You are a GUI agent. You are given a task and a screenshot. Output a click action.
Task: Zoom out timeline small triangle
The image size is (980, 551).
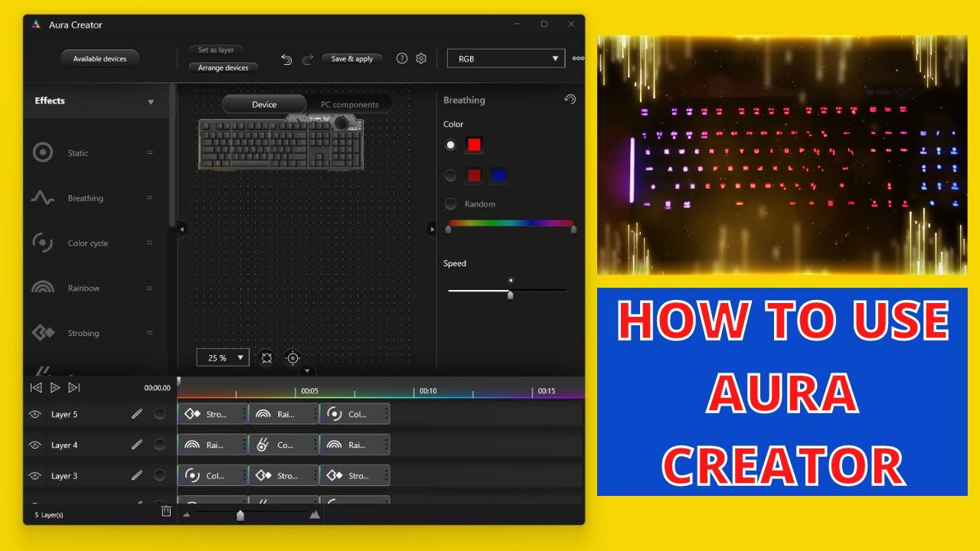187,515
